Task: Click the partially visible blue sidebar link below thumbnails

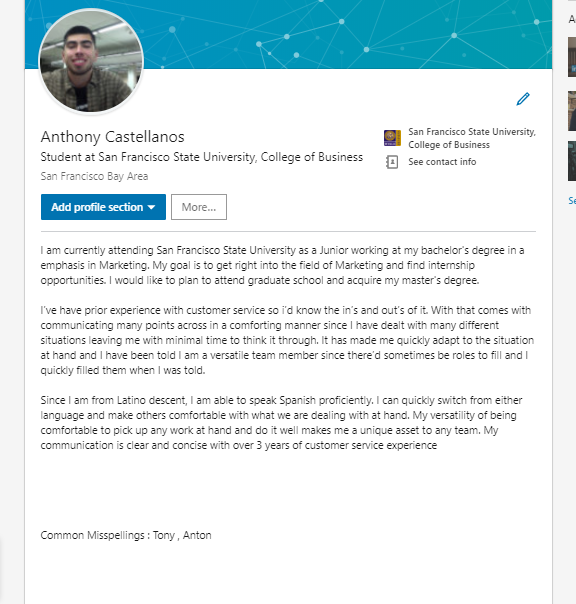Action: point(572,201)
